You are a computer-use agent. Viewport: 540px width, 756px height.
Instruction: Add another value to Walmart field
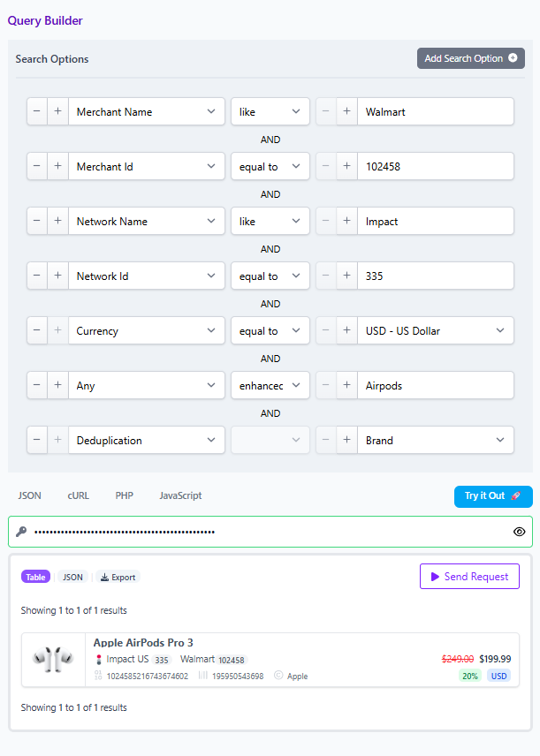coord(347,111)
